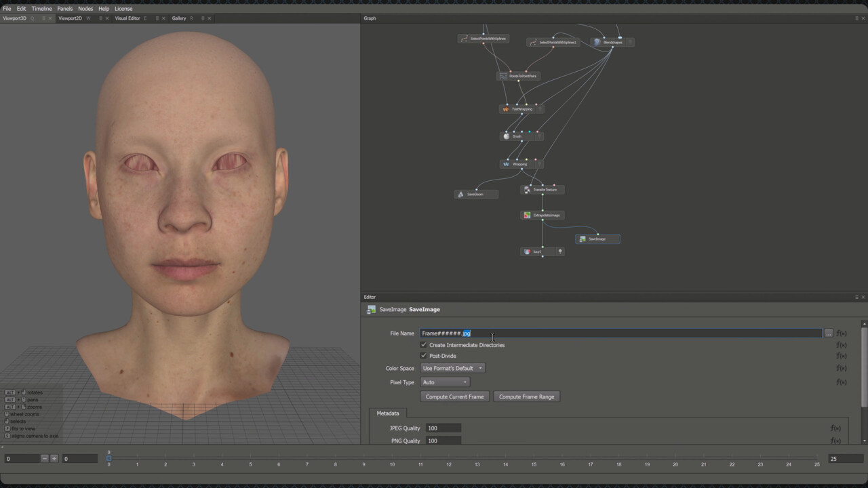Click the timeline minus step button

click(45, 459)
